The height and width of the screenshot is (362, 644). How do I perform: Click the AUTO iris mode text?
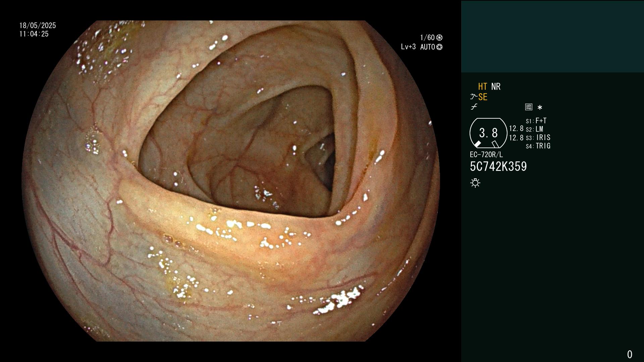tap(427, 47)
